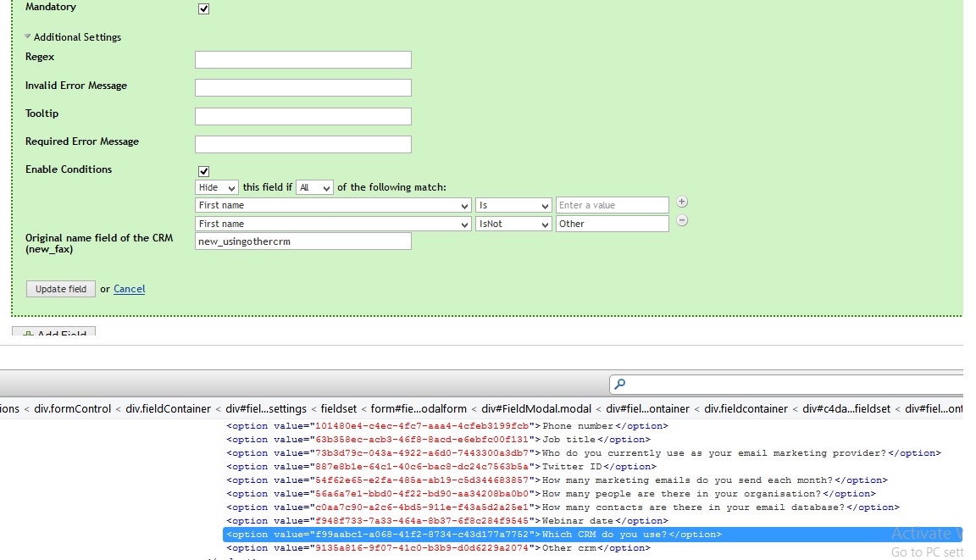Click the 'Mandatory' label text
The image size is (976, 560).
51,7
